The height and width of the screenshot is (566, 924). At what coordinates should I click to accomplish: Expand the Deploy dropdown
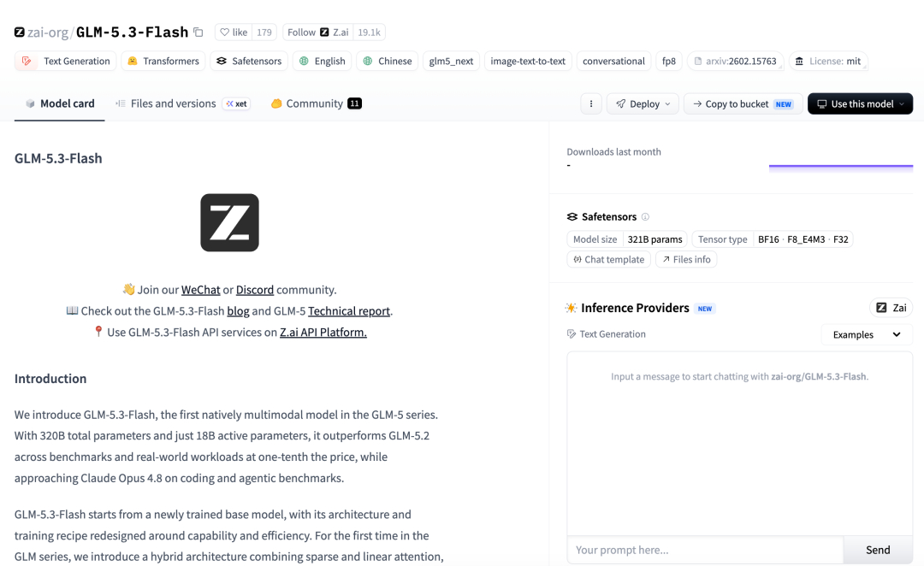(x=643, y=103)
